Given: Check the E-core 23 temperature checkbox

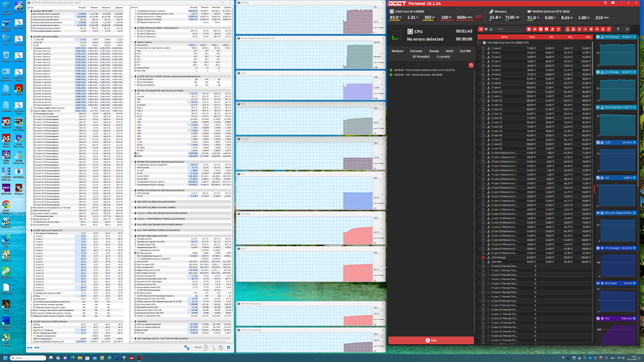Looking at the screenshot, I should tap(483, 148).
